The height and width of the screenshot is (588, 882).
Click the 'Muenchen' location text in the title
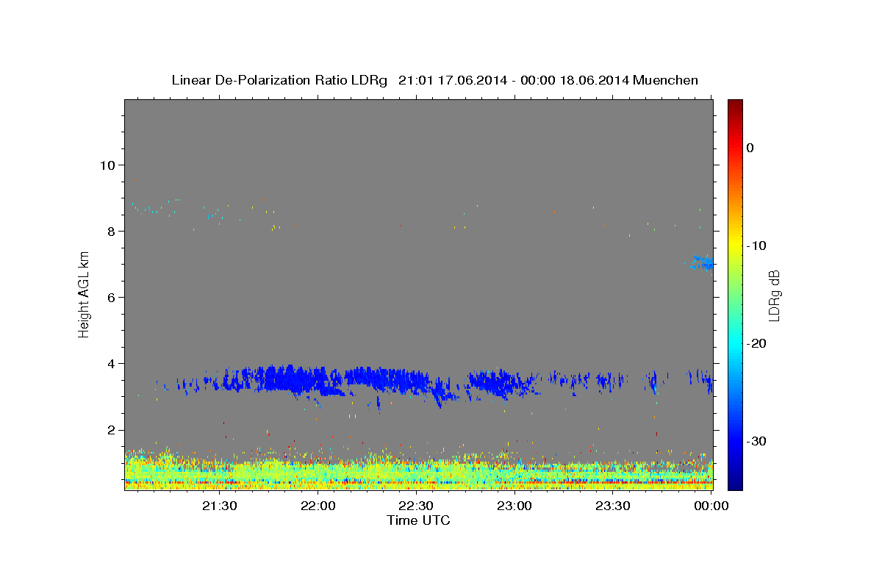[665, 80]
